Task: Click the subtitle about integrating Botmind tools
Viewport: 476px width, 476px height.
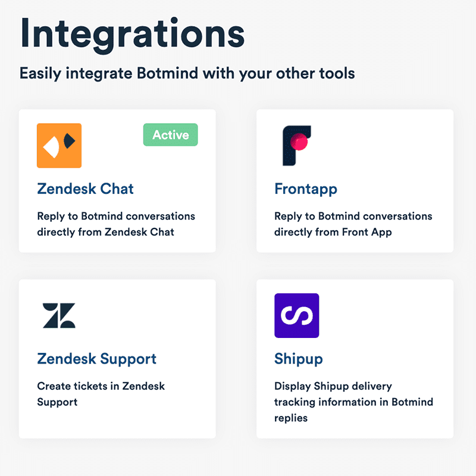Action: [187, 73]
